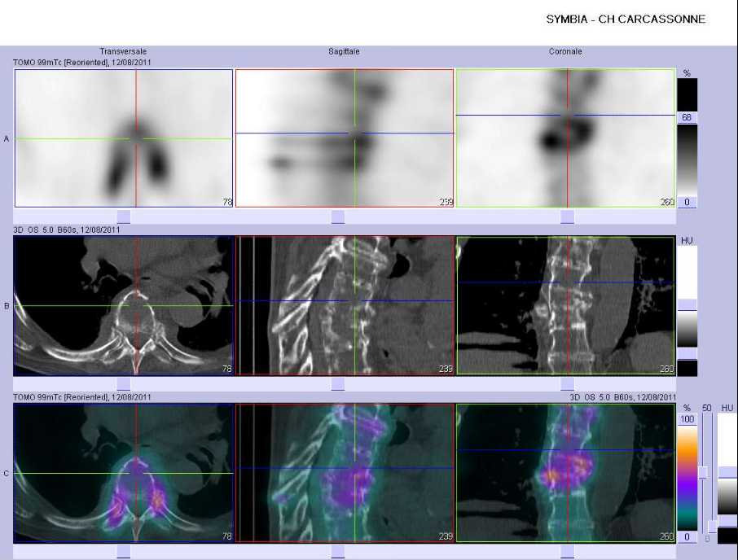
Task: Click the fusion color bar upper value 100
Action: pyautogui.click(x=687, y=419)
